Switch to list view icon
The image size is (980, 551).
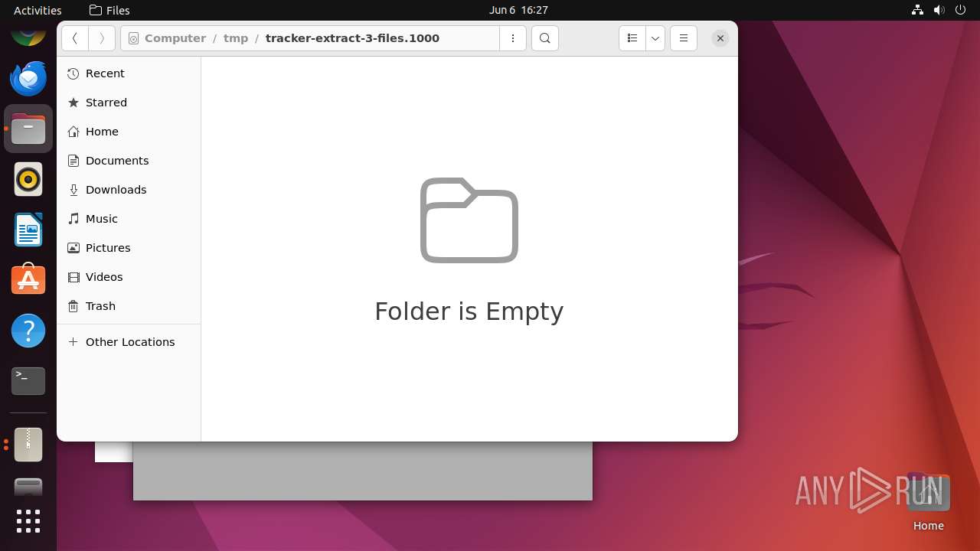[632, 38]
